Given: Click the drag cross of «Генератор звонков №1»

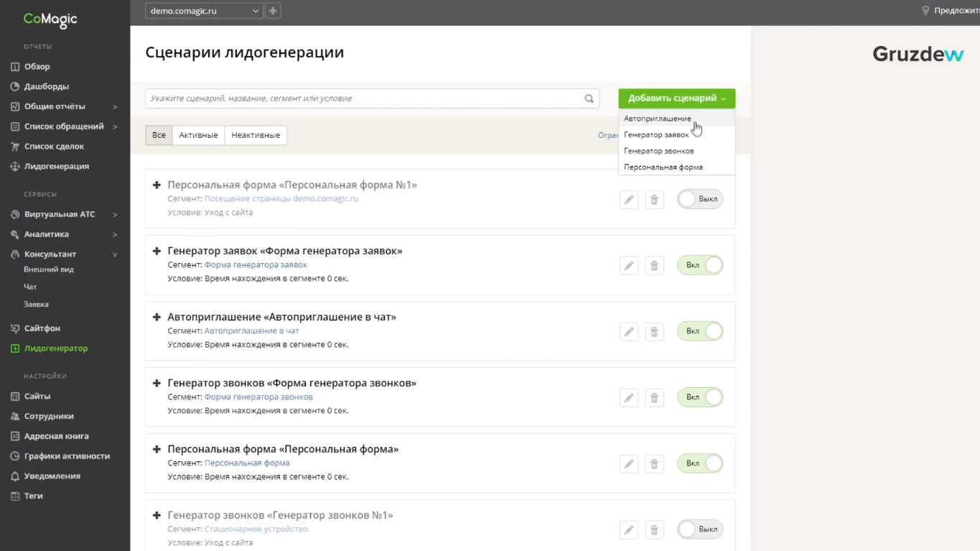Looking at the screenshot, I should (x=157, y=515).
